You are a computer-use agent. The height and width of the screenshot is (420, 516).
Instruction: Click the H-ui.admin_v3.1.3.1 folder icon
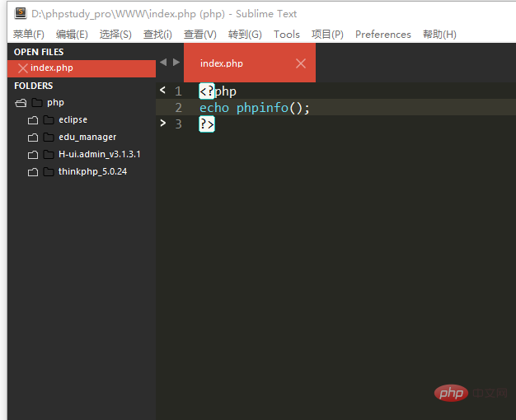coord(49,154)
